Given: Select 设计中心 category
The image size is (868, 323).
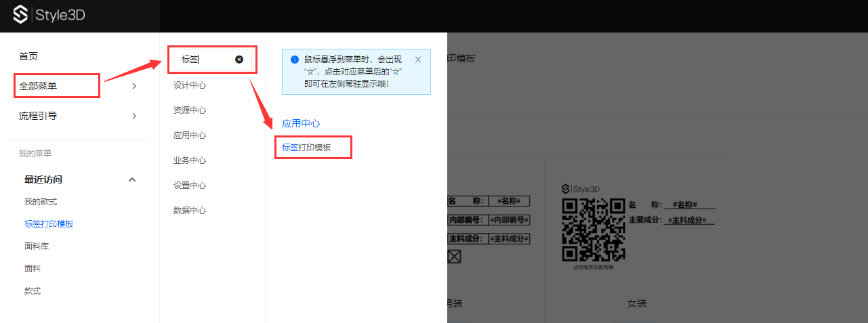Looking at the screenshot, I should click(x=190, y=85).
